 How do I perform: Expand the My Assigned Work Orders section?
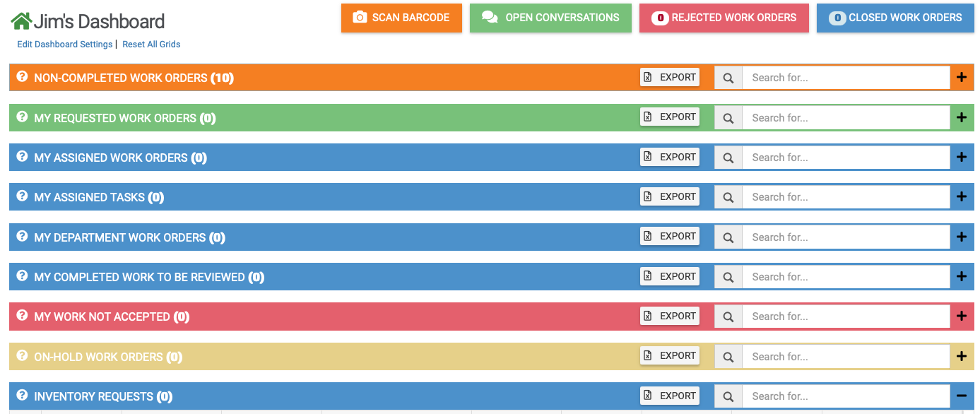[961, 158]
